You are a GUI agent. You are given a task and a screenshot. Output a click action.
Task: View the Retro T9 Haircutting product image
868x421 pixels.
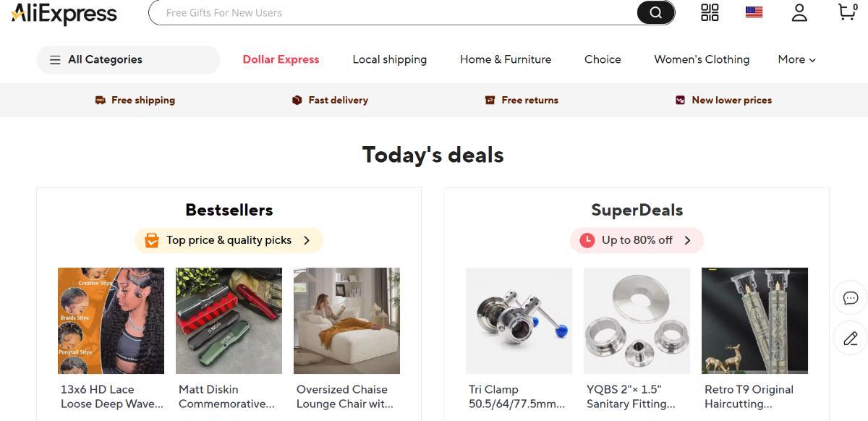click(x=754, y=320)
